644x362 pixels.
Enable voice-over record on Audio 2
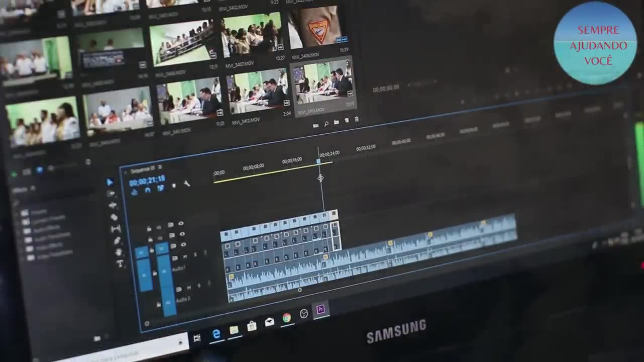209,284
